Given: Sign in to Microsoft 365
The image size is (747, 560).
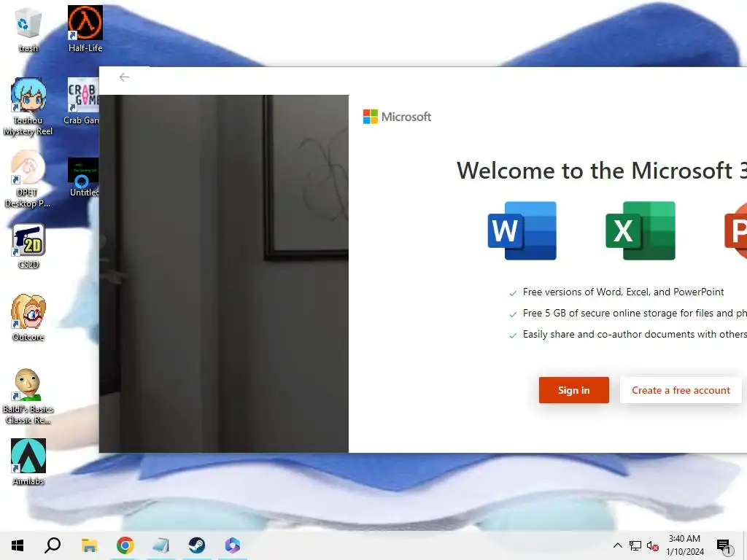Looking at the screenshot, I should 573,390.
